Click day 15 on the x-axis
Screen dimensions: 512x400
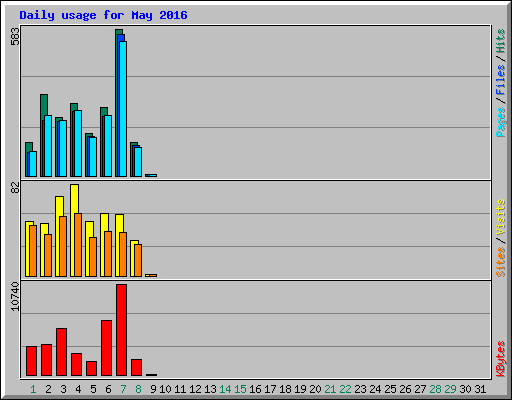(x=240, y=389)
